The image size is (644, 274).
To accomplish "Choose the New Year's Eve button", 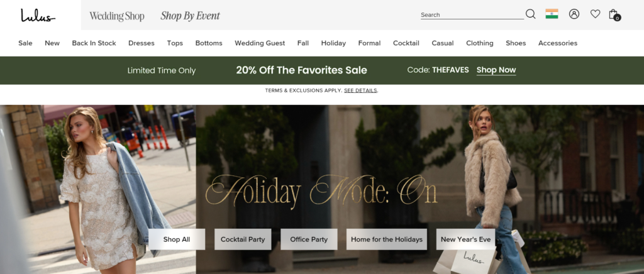I will [466, 239].
